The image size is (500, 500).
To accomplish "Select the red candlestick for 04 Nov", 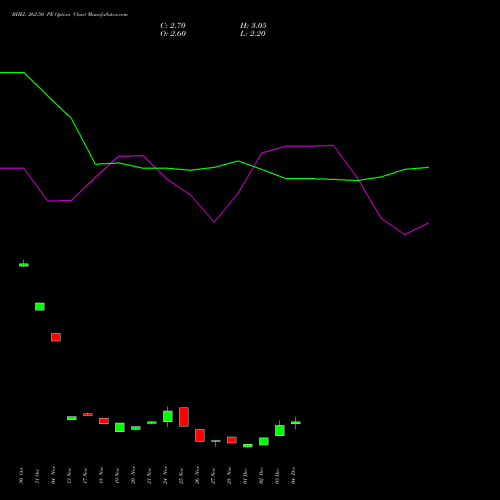I will pyautogui.click(x=56, y=337).
